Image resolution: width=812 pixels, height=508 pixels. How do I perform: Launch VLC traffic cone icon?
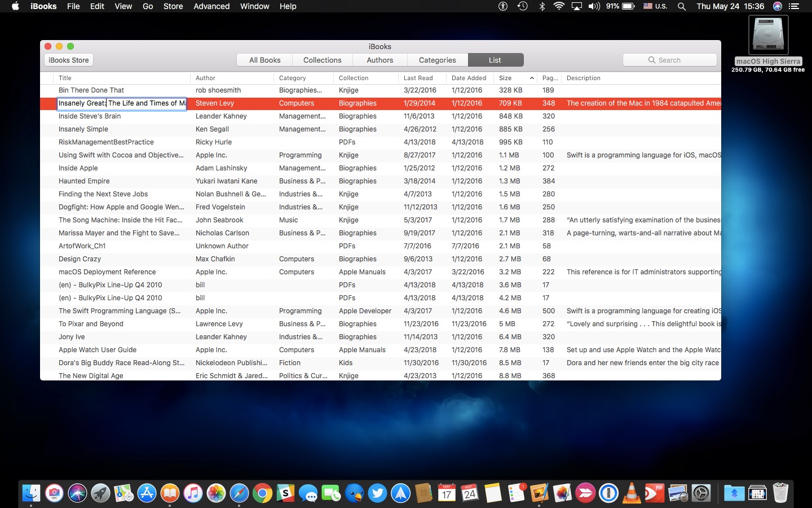632,493
